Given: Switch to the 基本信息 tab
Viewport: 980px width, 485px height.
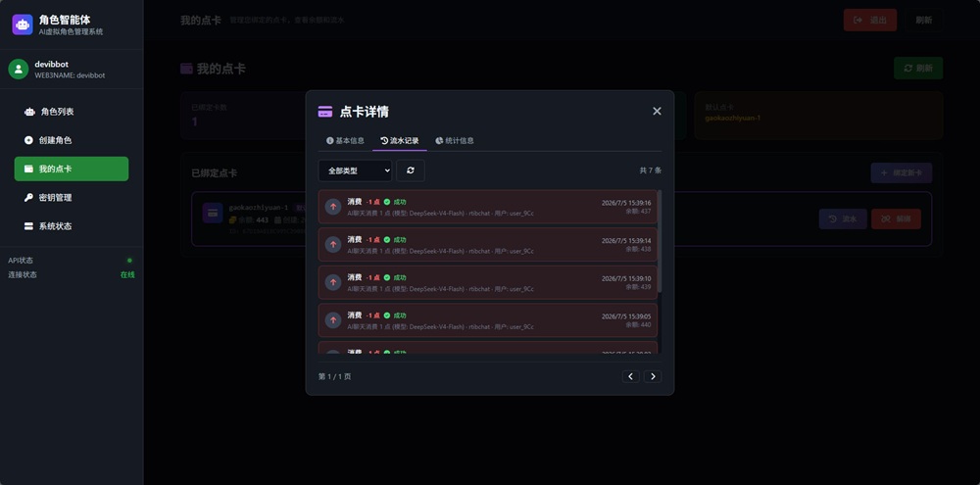Looking at the screenshot, I should 346,141.
